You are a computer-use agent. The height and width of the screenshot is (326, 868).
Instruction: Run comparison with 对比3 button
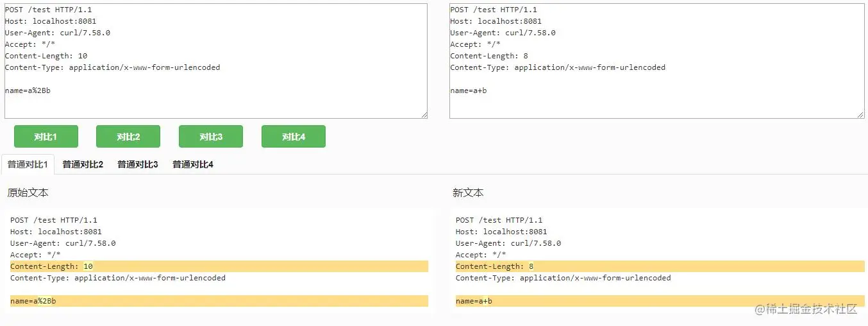[211, 137]
